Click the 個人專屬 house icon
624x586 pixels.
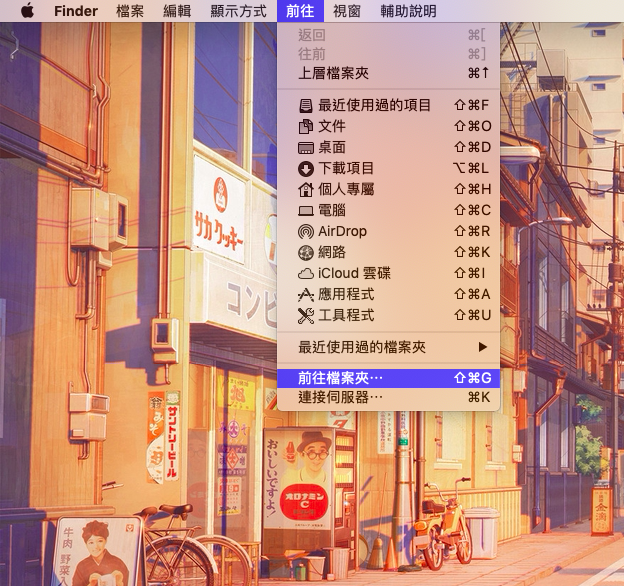pos(306,189)
